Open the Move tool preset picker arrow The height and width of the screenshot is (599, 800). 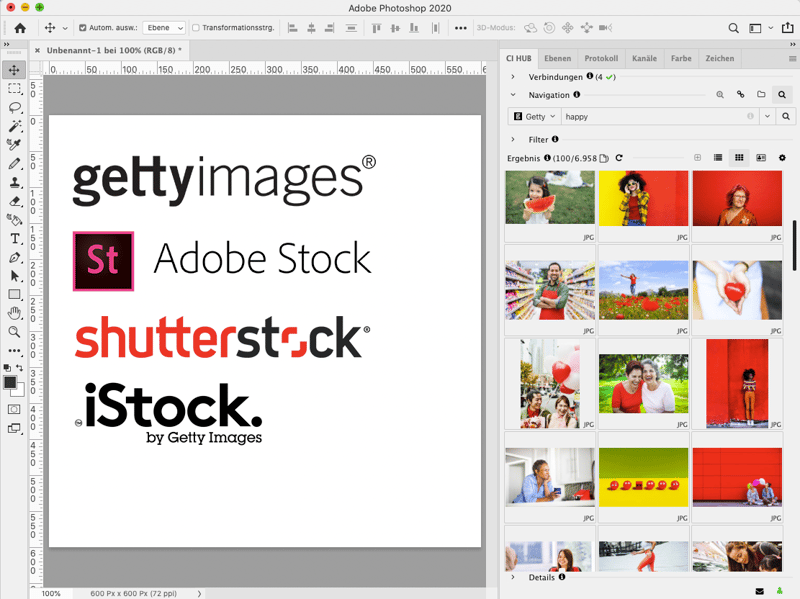point(65,28)
